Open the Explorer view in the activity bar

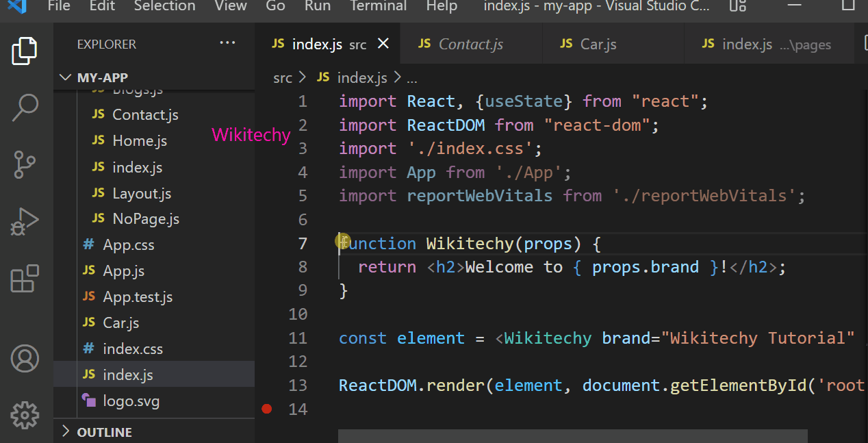point(25,51)
